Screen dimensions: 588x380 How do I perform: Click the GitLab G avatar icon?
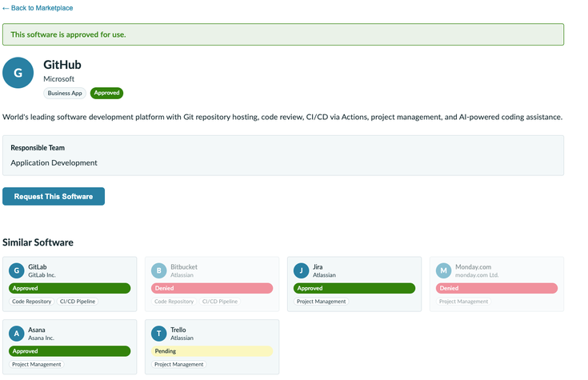pyautogui.click(x=17, y=270)
